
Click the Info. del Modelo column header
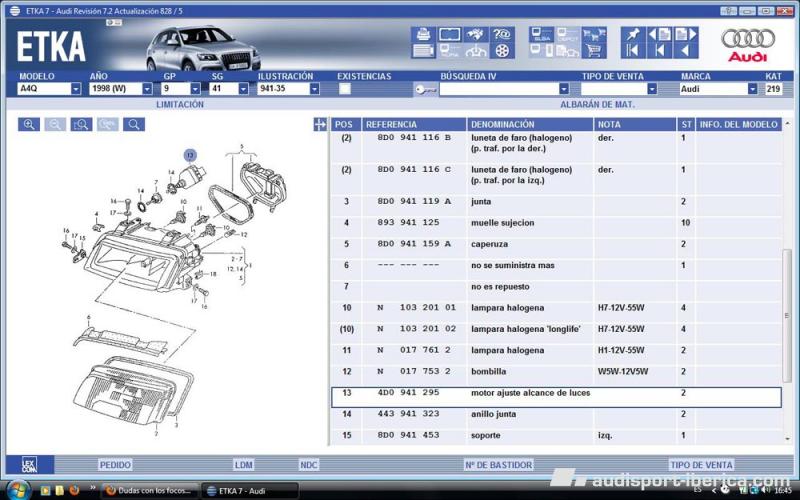click(739, 124)
